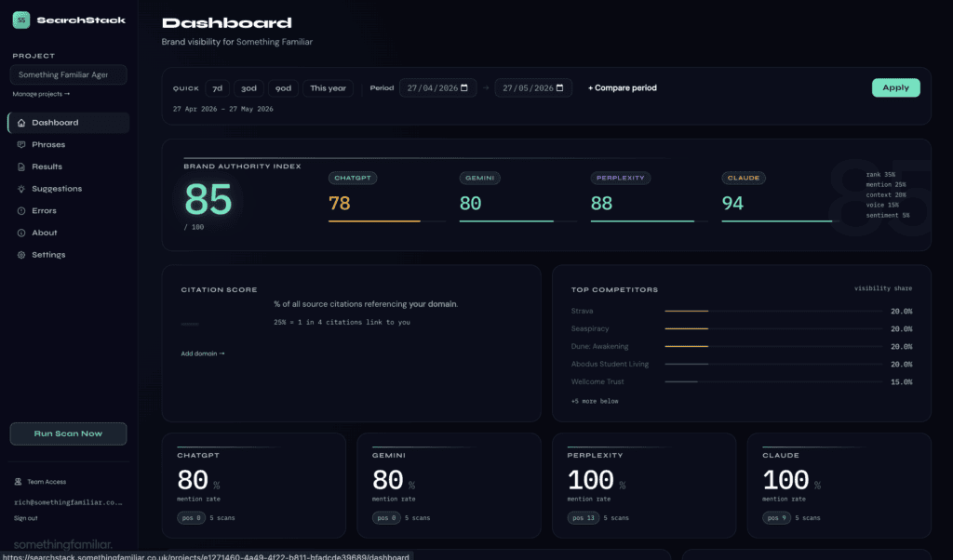This screenshot has height=560, width=953.
Task: Select This year quick range
Action: [x=328, y=88]
